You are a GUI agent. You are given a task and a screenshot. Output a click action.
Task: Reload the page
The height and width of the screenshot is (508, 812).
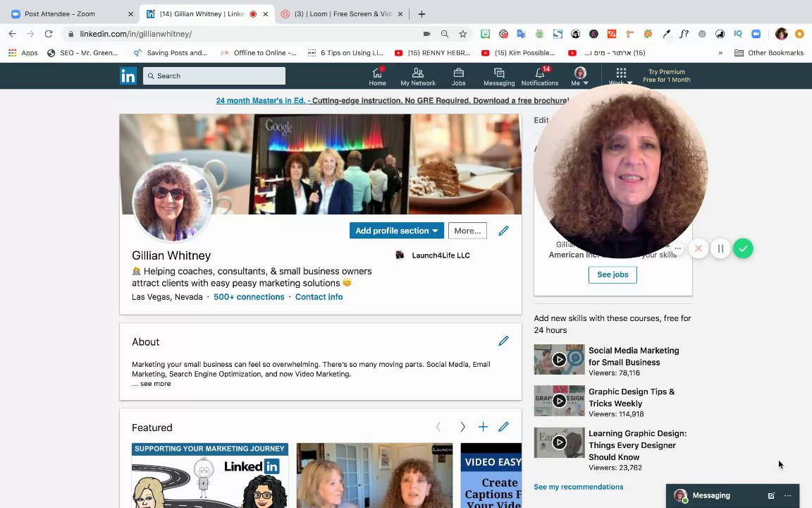pyautogui.click(x=48, y=34)
